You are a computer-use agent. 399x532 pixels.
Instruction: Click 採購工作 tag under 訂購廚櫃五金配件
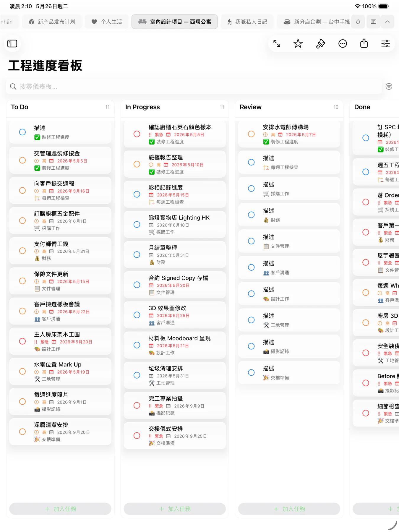pyautogui.click(x=47, y=228)
